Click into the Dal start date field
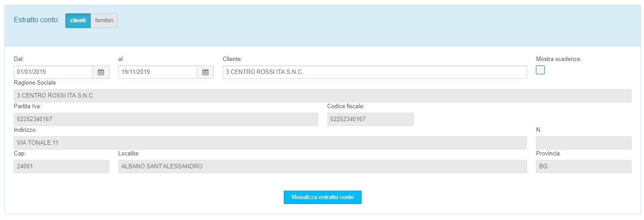This screenshot has width=644, height=220. (x=53, y=72)
